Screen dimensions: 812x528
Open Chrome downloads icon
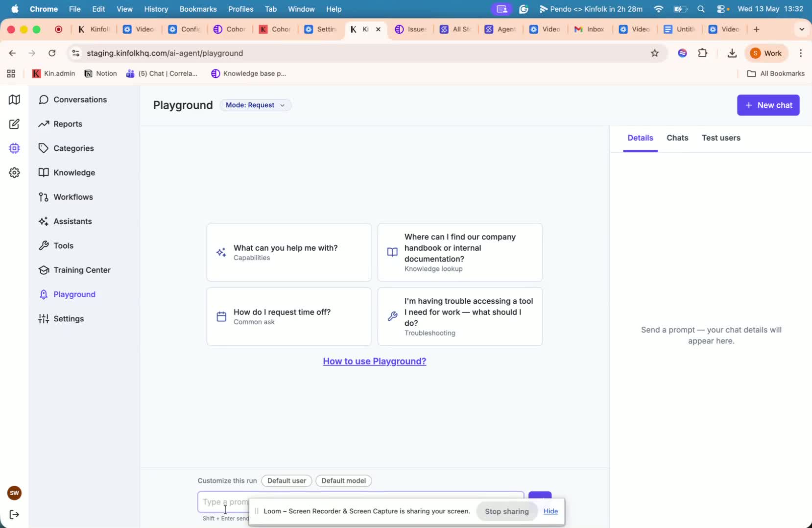[x=732, y=53]
